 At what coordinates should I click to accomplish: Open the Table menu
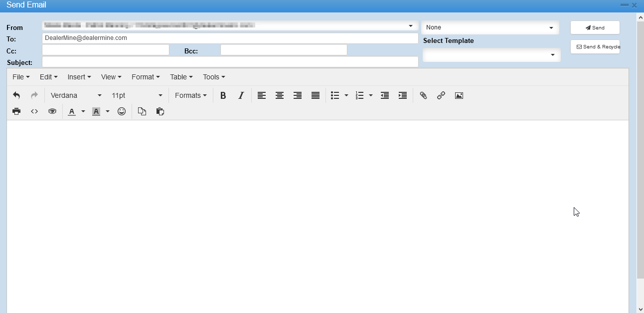[181, 77]
